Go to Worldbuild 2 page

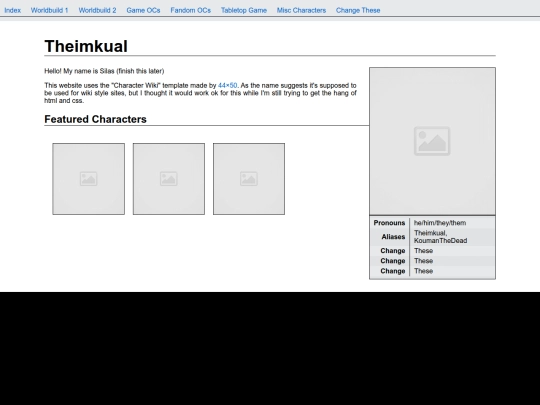tap(97, 10)
